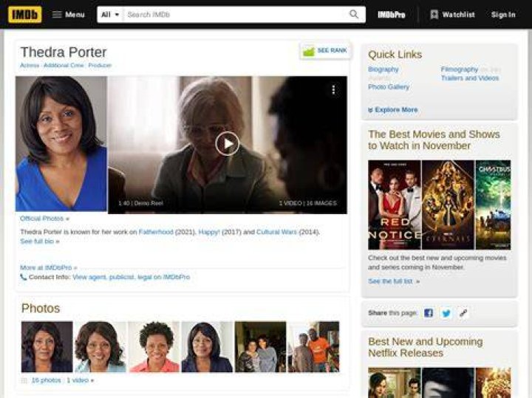The width and height of the screenshot is (532, 398).
Task: Open the Fatherhood title link
Action: (156, 232)
